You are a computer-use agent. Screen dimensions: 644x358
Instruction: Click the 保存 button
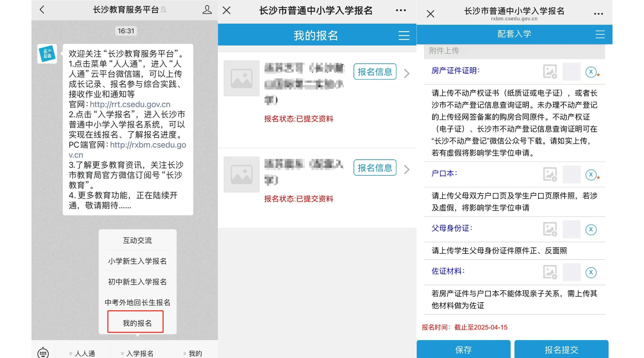pos(463,349)
